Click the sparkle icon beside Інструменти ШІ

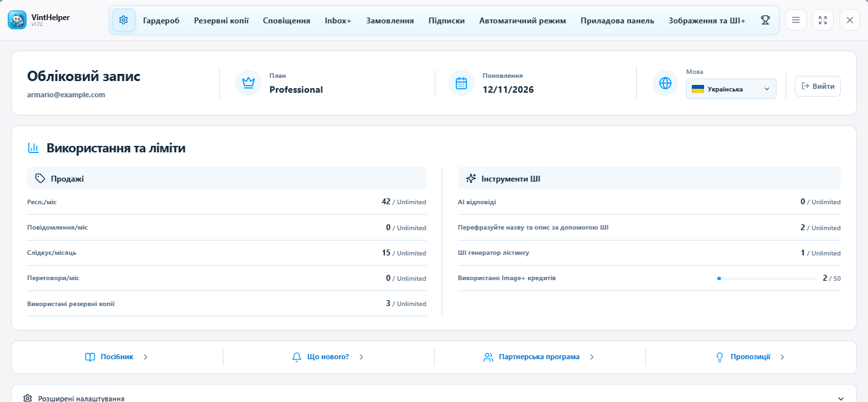[x=471, y=178]
